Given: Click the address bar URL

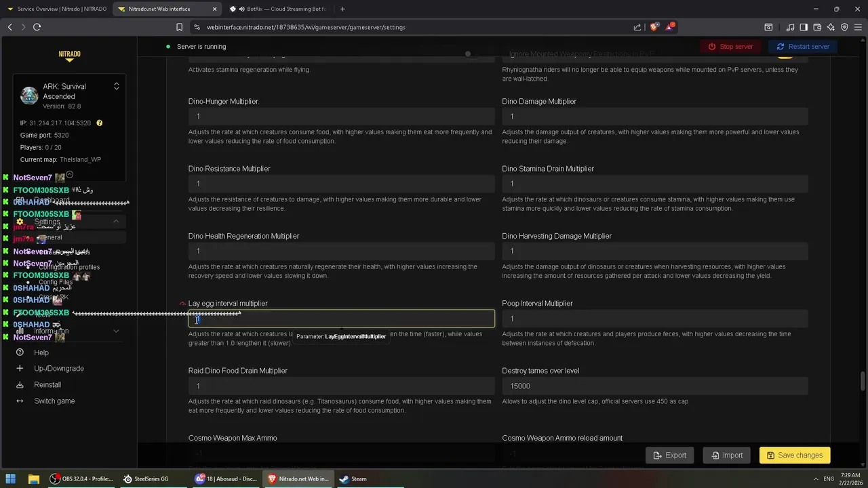Looking at the screenshot, I should 306,27.
